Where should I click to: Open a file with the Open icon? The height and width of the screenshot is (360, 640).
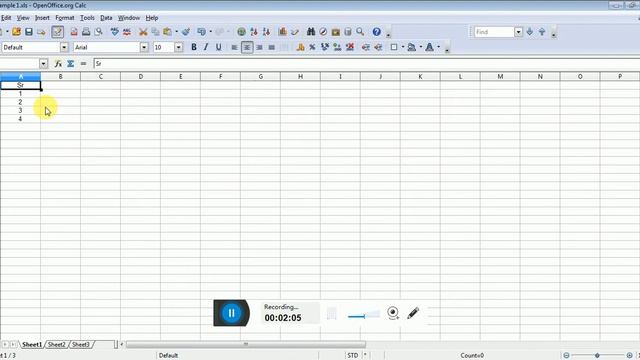pos(16,32)
